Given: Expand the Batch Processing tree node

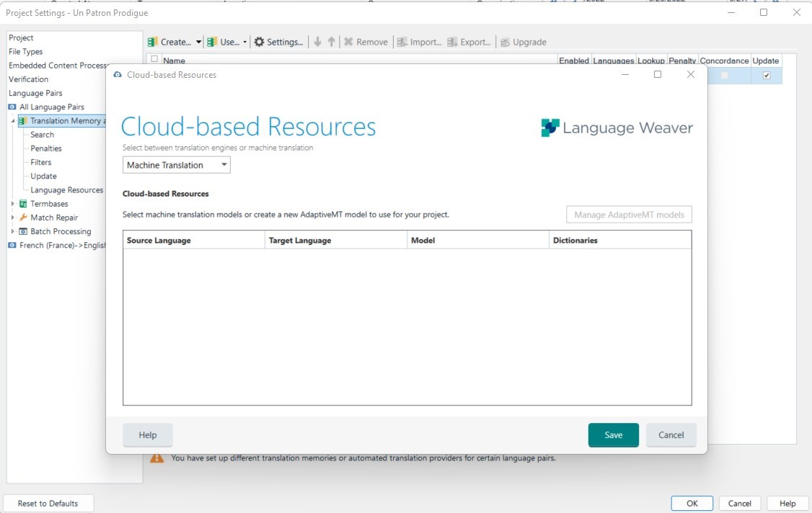Looking at the screenshot, I should [13, 231].
